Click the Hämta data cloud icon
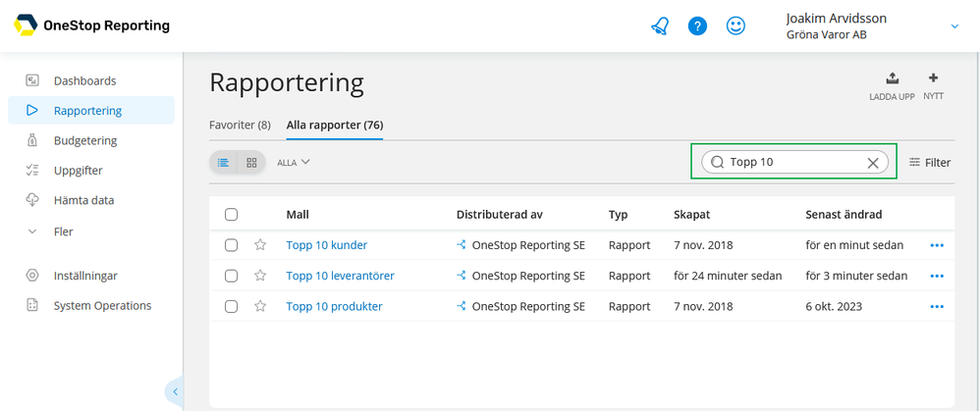Viewport: 980px width, 411px height. coord(32,200)
